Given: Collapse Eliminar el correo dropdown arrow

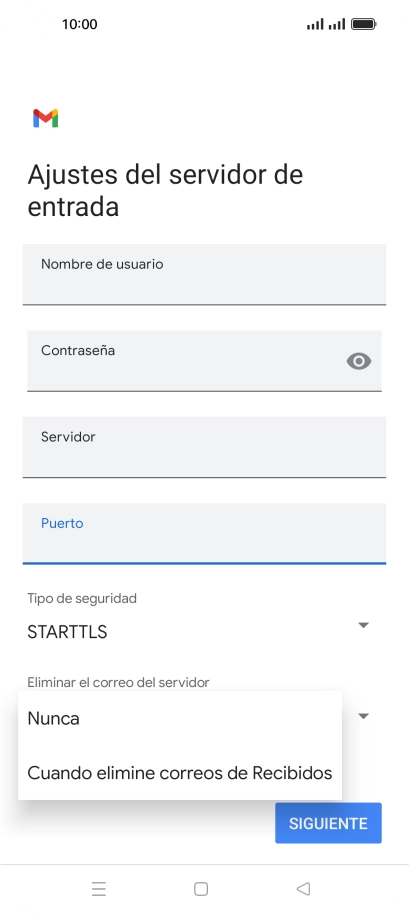Looking at the screenshot, I should coord(363,716).
